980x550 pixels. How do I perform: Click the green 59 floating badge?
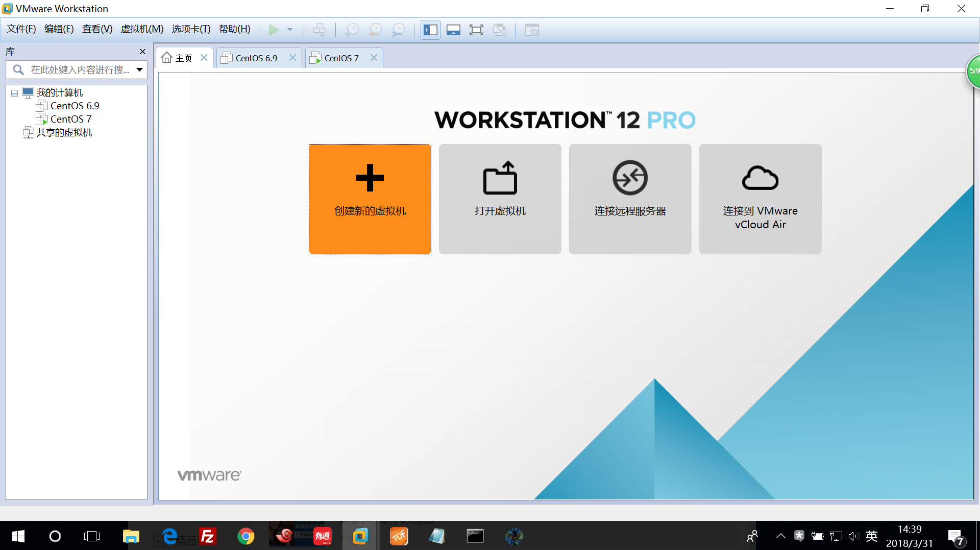point(973,71)
